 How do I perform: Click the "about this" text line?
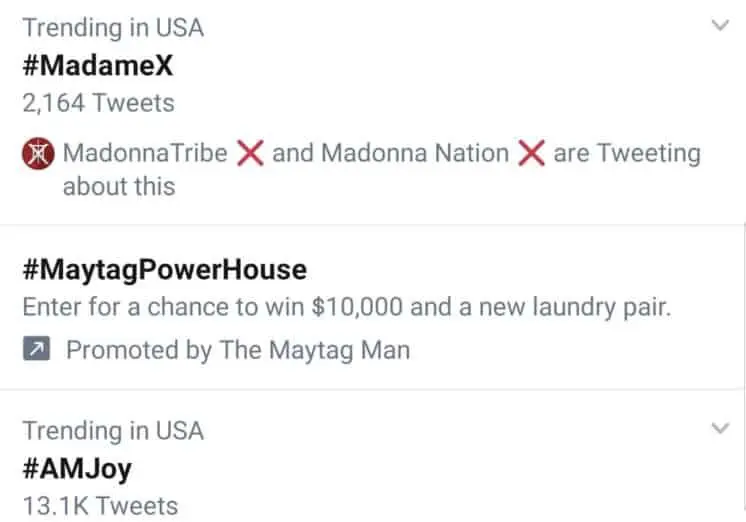118,187
